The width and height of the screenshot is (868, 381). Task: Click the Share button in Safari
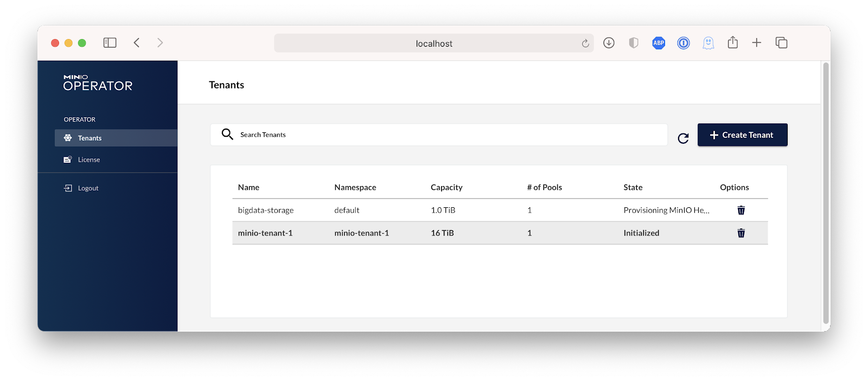pos(732,42)
